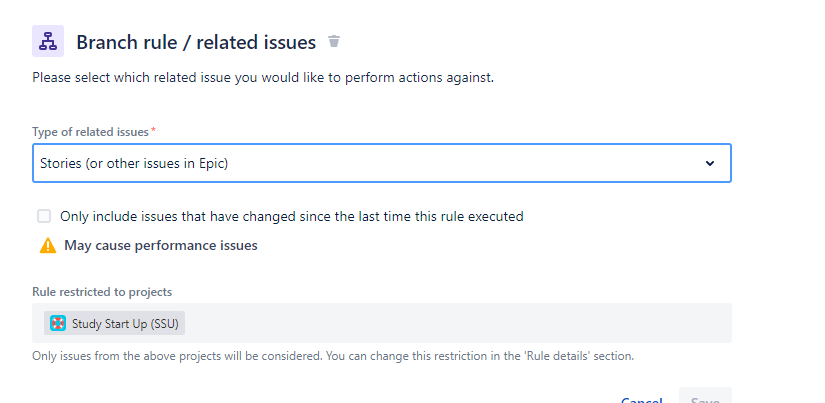Click the 'Branch rule / related issues' heading
Image resolution: width=825 pixels, height=403 pixels.
196,42
